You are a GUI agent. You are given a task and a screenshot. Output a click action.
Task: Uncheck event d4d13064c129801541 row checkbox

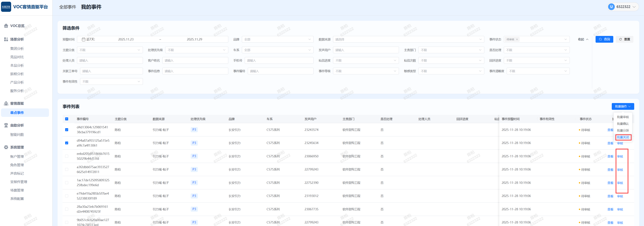click(x=67, y=130)
